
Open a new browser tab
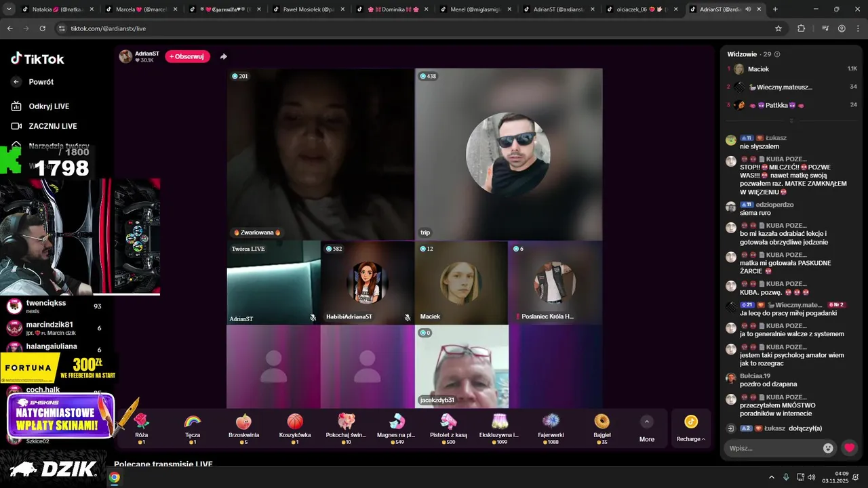pyautogui.click(x=775, y=9)
